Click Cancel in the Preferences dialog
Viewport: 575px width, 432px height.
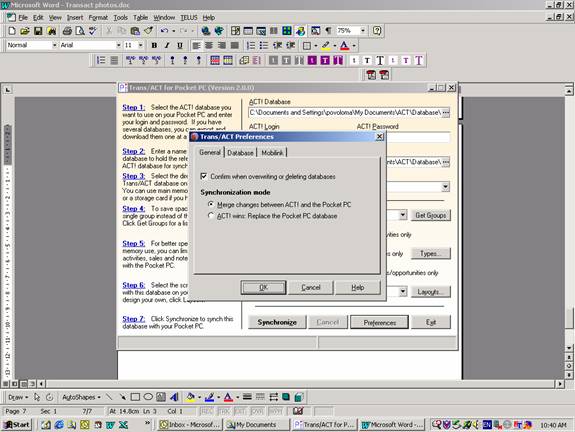[x=311, y=288]
